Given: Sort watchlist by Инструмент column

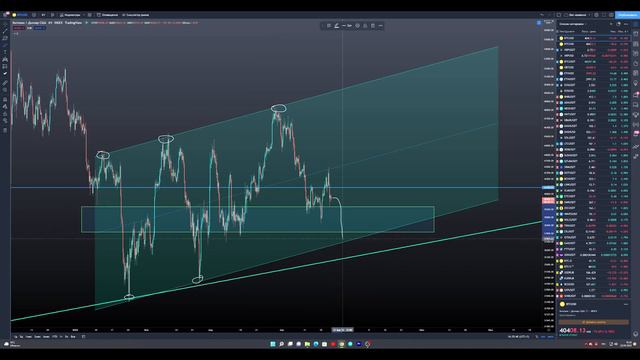Looking at the screenshot, I should pyautogui.click(x=567, y=31).
